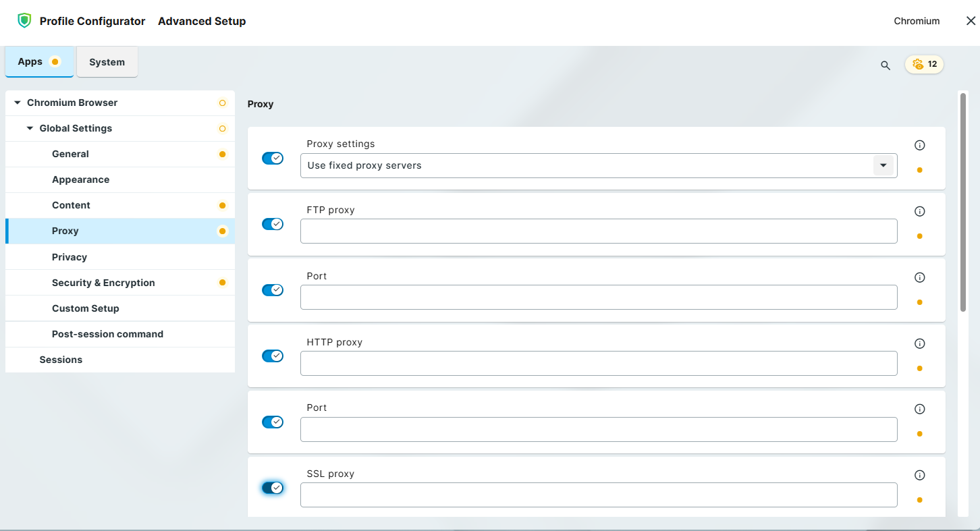
Task: Click the HTTP proxy text field
Action: point(598,364)
